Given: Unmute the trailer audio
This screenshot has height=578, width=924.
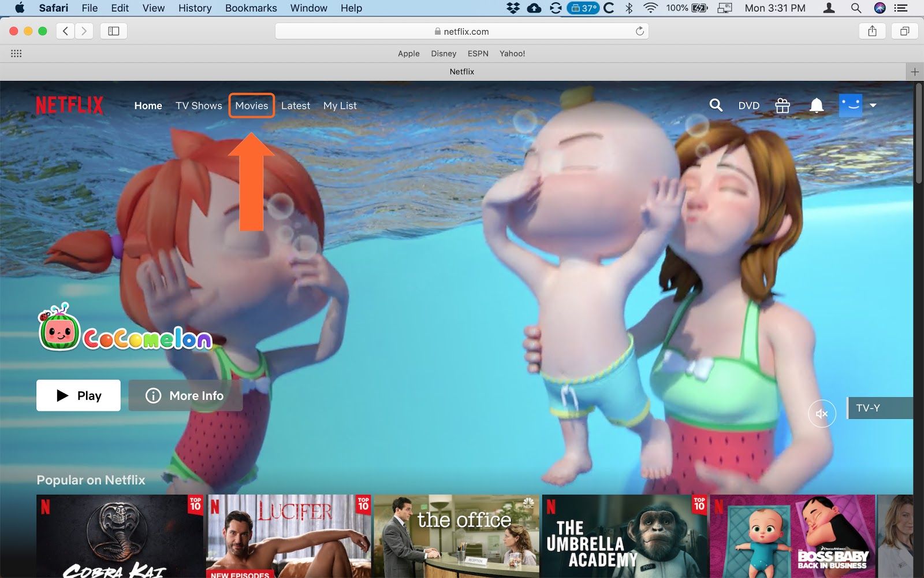Looking at the screenshot, I should [x=822, y=414].
